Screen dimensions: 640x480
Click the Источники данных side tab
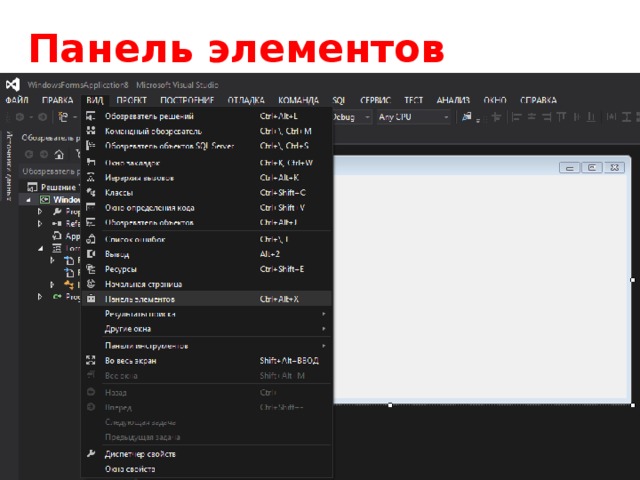coord(8,166)
